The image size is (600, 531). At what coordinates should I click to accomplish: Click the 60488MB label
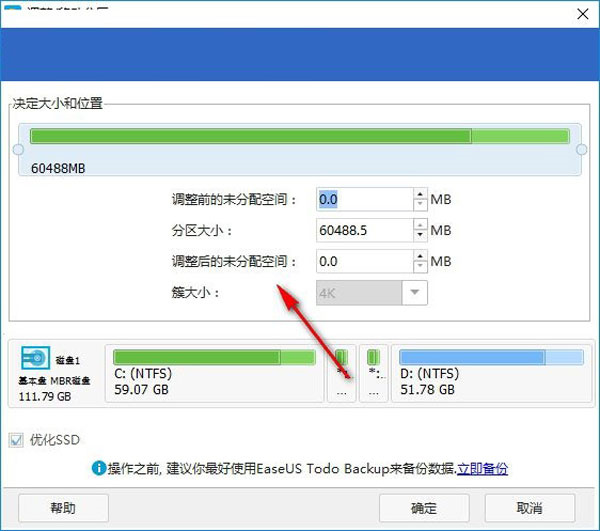(x=58, y=168)
